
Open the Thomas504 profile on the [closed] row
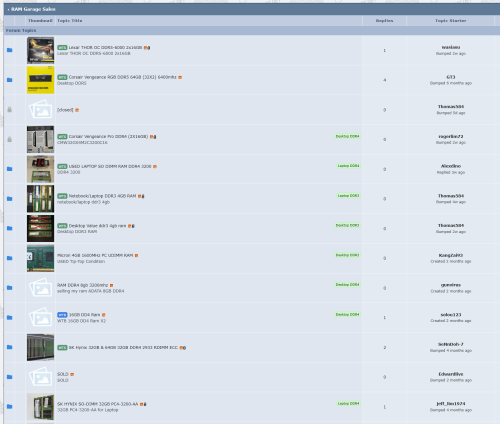[x=451, y=107]
